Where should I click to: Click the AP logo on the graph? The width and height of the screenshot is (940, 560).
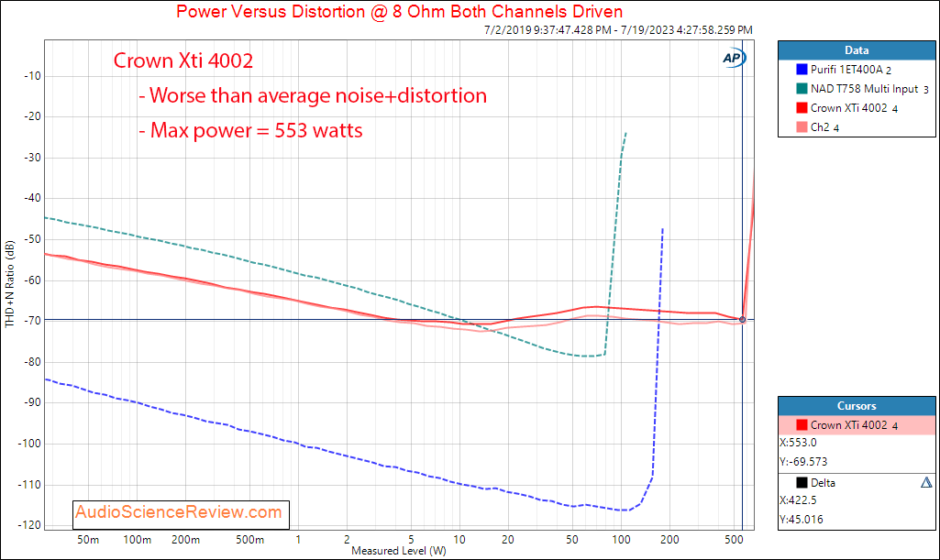[x=734, y=58]
